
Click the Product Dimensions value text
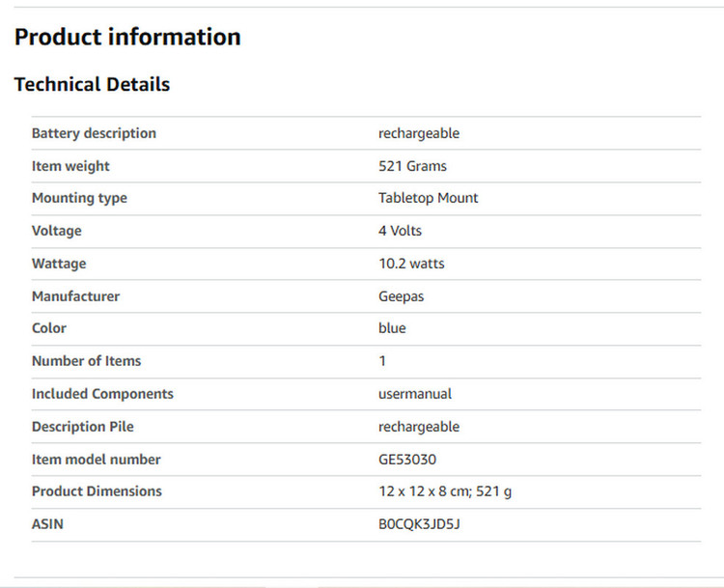(445, 491)
